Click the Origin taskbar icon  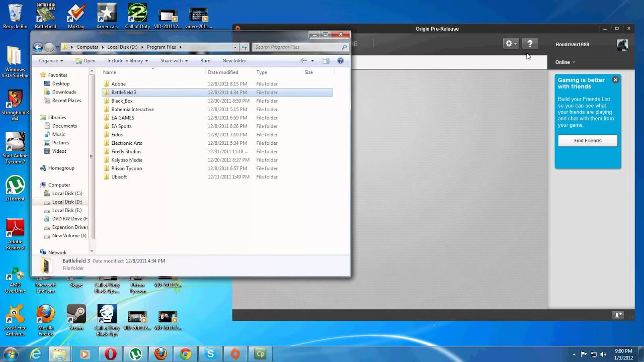pos(235,354)
